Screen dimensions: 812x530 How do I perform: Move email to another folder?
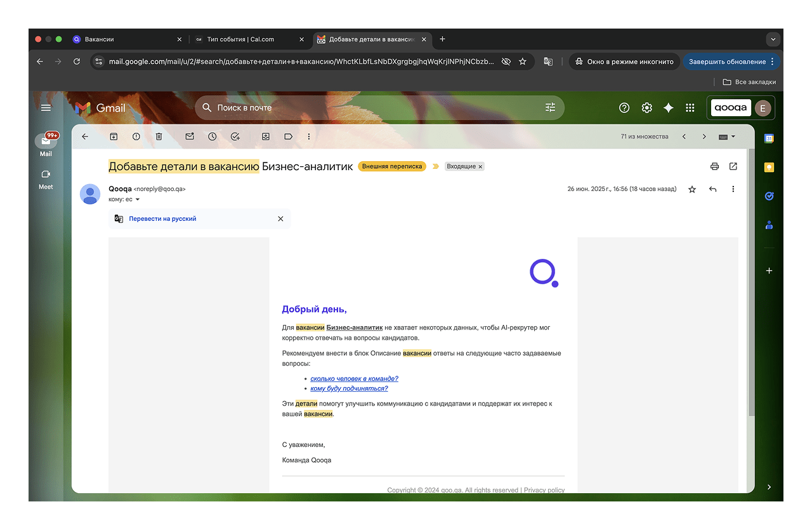265,136
